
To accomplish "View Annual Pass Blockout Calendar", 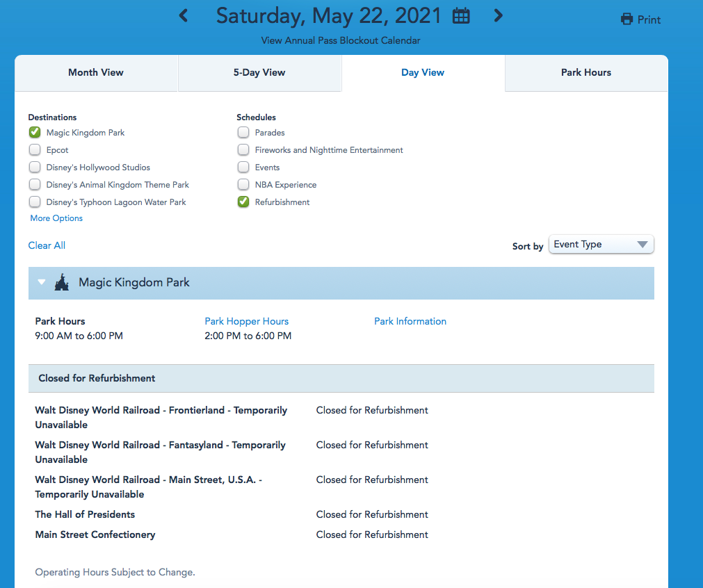I will pos(341,40).
